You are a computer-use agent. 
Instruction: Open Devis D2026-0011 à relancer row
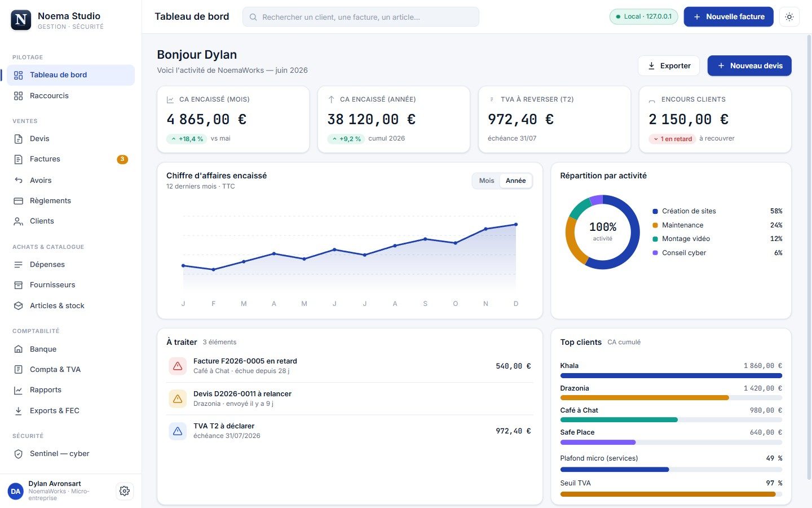[350, 398]
